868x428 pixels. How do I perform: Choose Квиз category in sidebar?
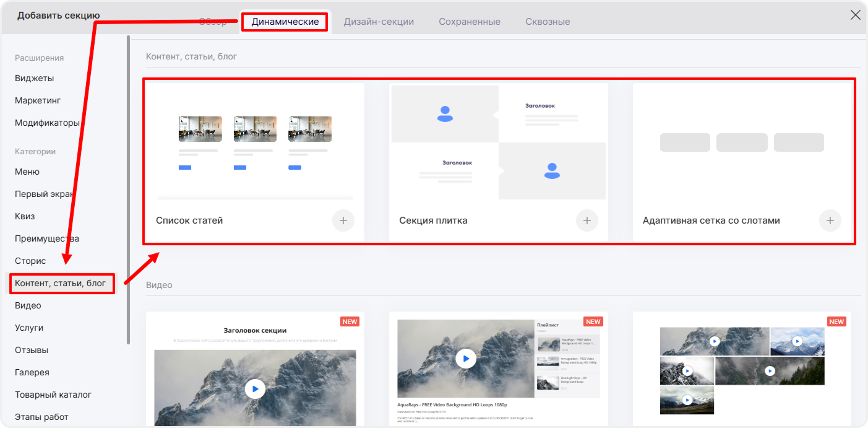(x=25, y=216)
